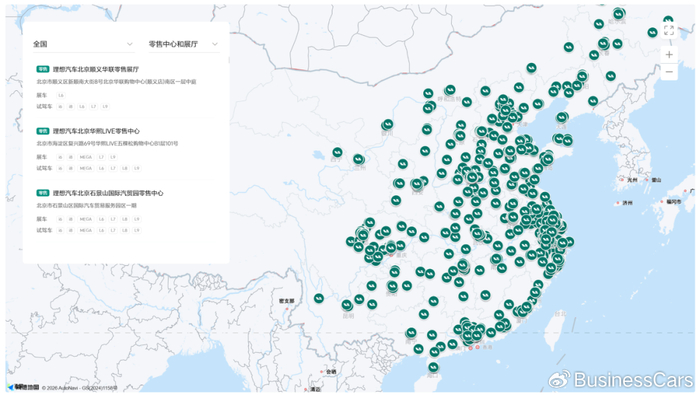The width and height of the screenshot is (700, 395).
Task: Select the westernmost store marker in Yunnan
Action: pyautogui.click(x=319, y=298)
